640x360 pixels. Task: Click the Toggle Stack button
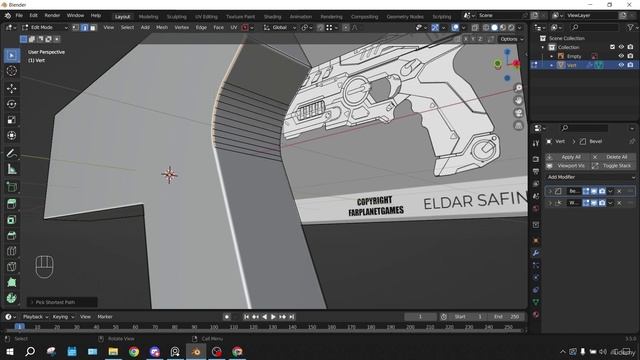613,166
